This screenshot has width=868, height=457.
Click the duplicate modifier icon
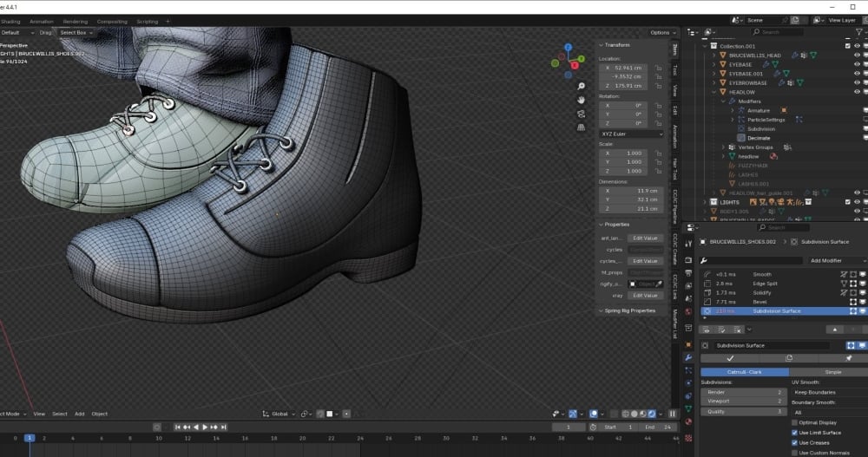tap(788, 357)
